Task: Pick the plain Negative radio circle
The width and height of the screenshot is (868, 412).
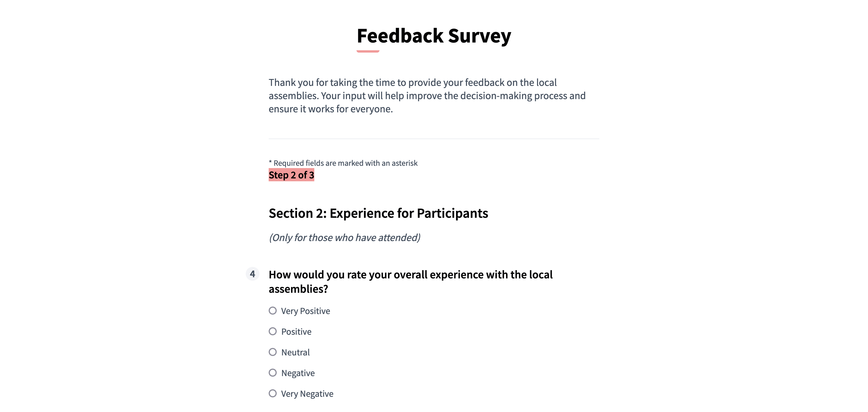Action: 273,373
